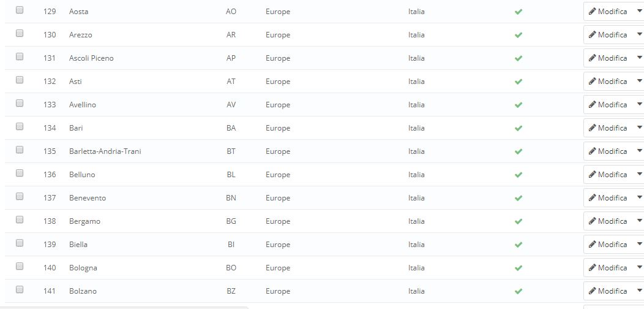Click the green checkmark for Biella

[519, 245]
